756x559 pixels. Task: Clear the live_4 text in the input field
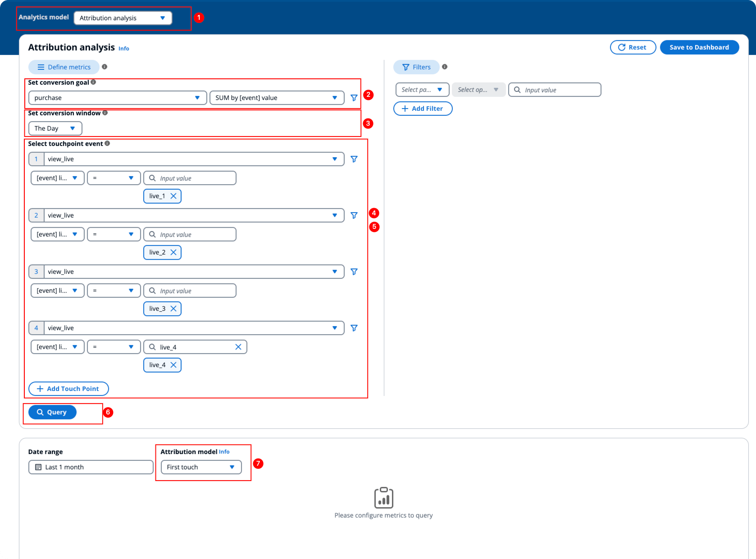coord(238,347)
